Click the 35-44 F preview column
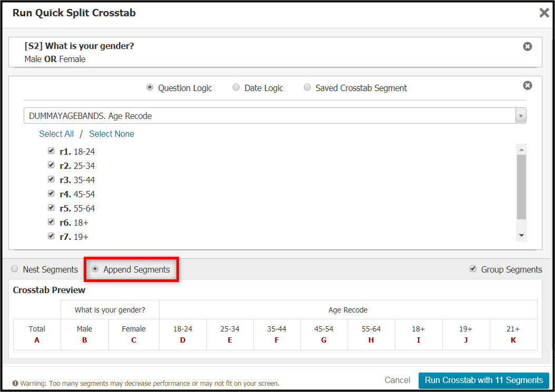The height and width of the screenshot is (392, 555). [x=277, y=334]
